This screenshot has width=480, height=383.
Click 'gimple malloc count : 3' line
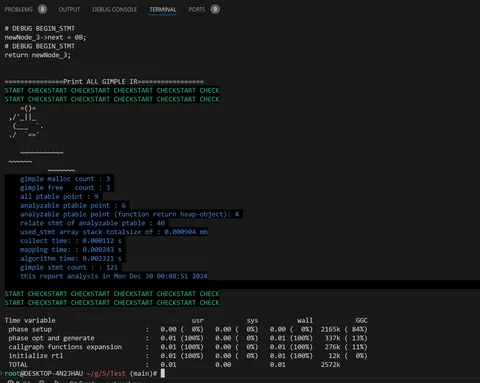point(65,179)
